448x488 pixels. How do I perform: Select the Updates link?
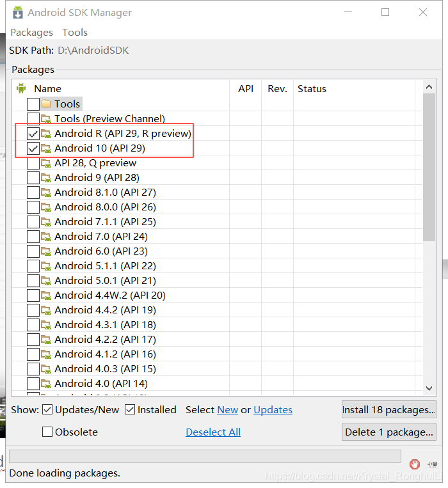point(273,409)
